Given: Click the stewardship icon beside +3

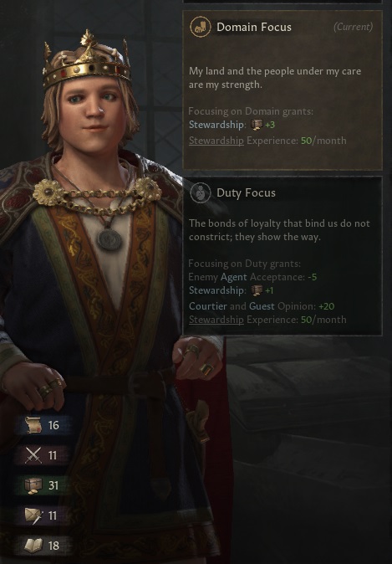Looking at the screenshot, I should point(257,125).
